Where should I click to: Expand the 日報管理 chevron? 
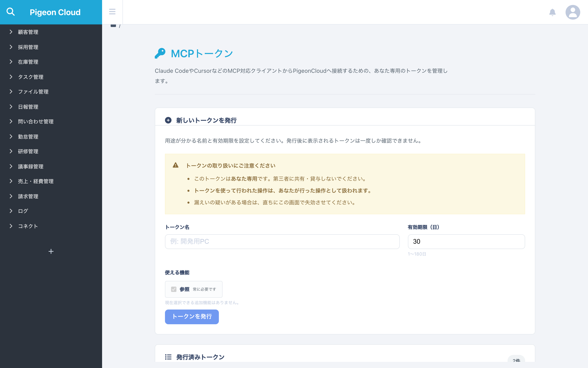11,107
